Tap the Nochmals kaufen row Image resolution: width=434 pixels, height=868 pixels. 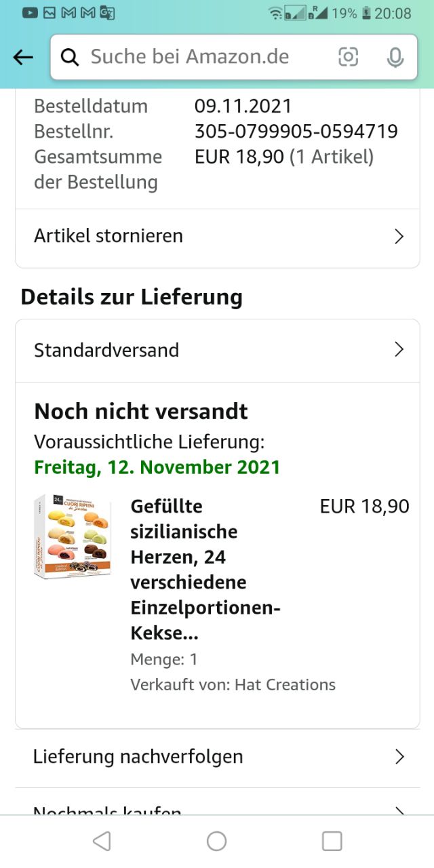coord(108,810)
